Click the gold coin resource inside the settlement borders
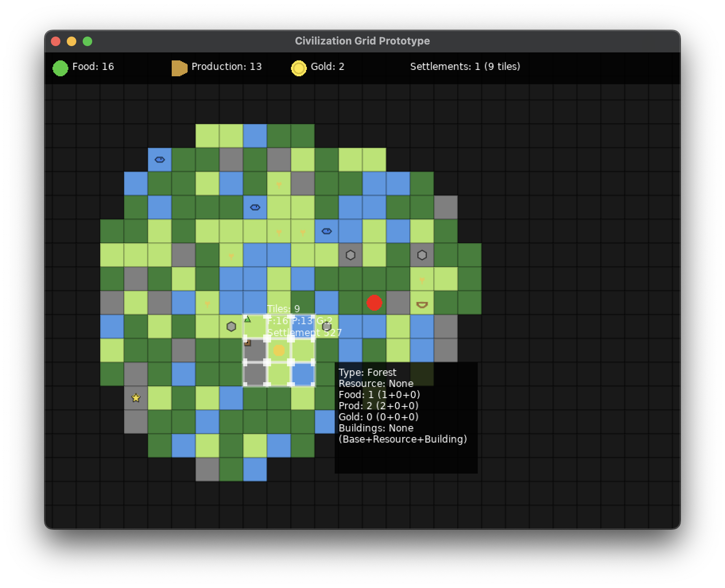Viewport: 725px width, 588px height. coord(279,350)
